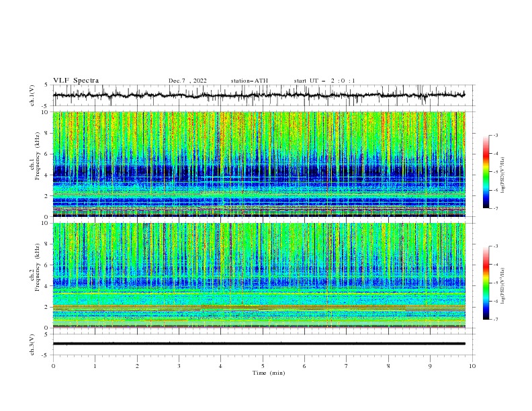The image size is (532, 411).
Task: Click the ch.2 color bar gradient
Action: [486, 283]
